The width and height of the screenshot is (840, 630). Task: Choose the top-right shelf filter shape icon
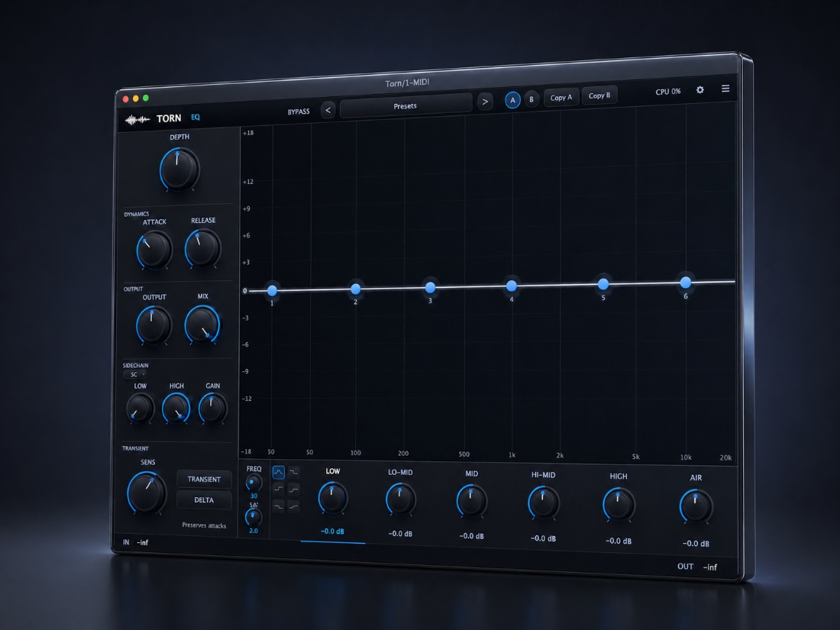(294, 473)
